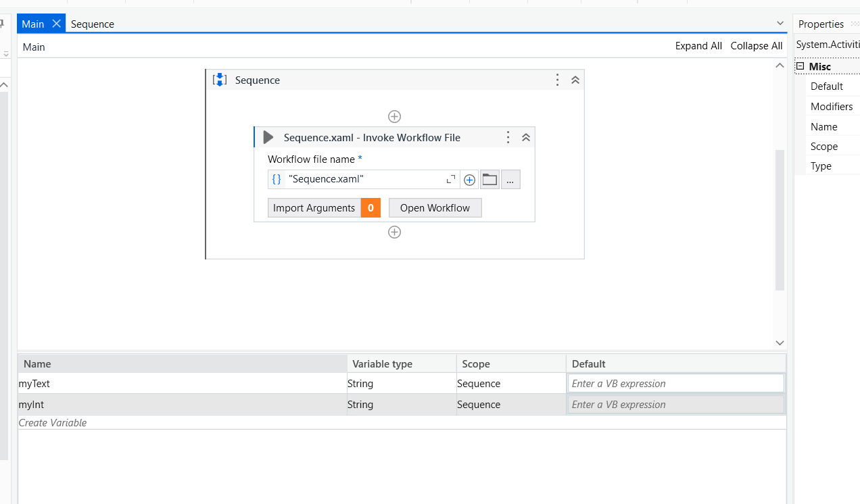The image size is (860, 504).
Task: Open the Invoke Workflow three-dot options menu
Action: (508, 137)
